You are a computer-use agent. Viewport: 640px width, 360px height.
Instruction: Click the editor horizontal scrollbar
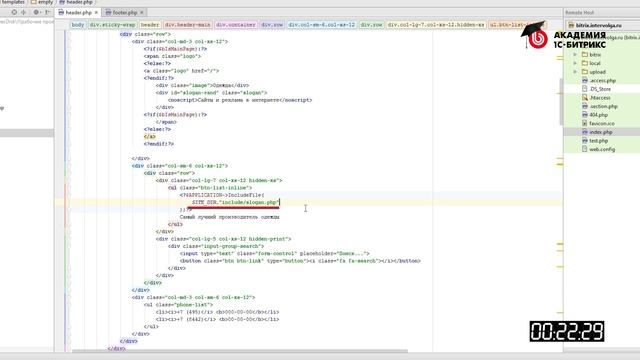[240, 351]
